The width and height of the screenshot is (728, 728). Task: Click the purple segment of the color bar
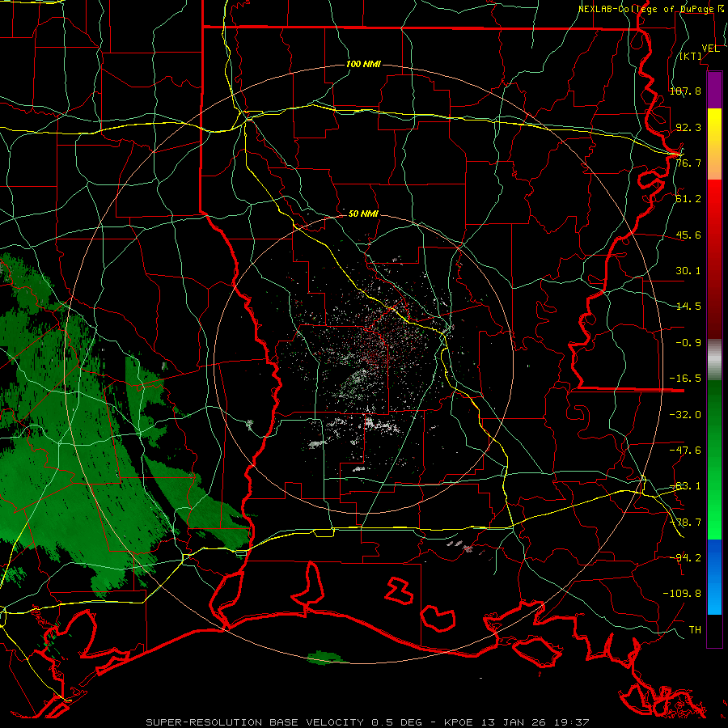[714, 90]
